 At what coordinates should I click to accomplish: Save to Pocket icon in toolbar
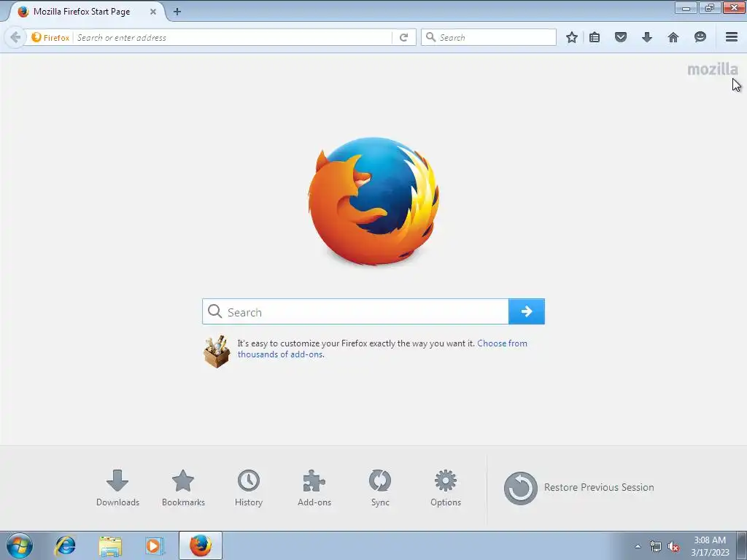(620, 37)
